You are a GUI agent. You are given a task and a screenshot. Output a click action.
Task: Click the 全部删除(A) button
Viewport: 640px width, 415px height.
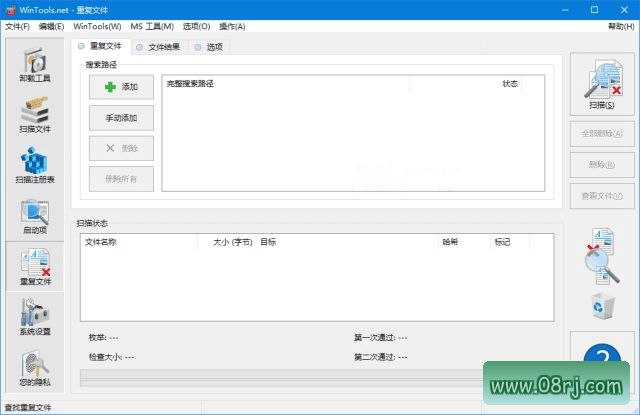602,133
